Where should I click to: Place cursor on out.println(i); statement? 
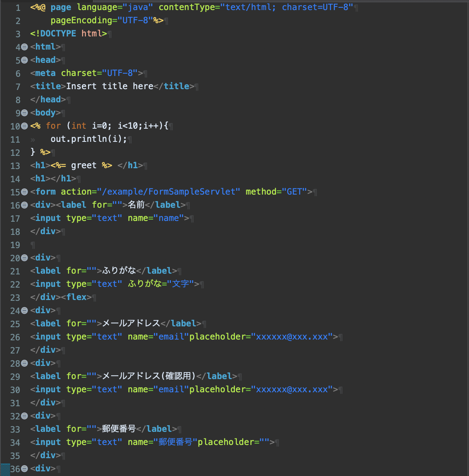(x=88, y=139)
